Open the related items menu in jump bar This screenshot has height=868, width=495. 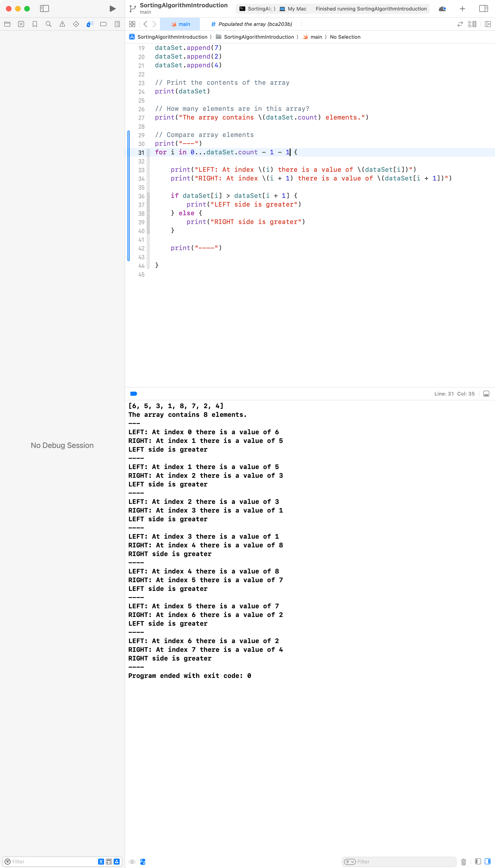133,24
